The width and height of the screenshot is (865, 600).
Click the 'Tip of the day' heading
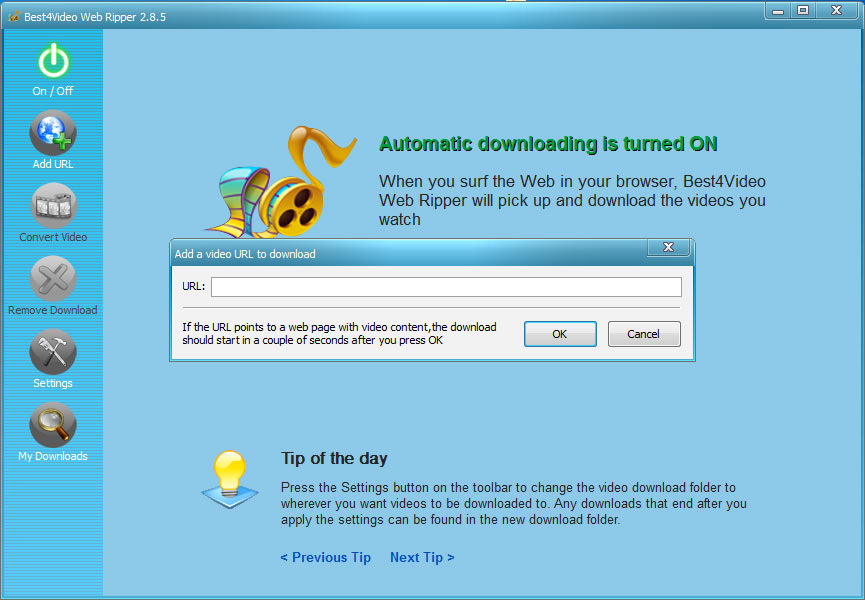[x=334, y=458]
